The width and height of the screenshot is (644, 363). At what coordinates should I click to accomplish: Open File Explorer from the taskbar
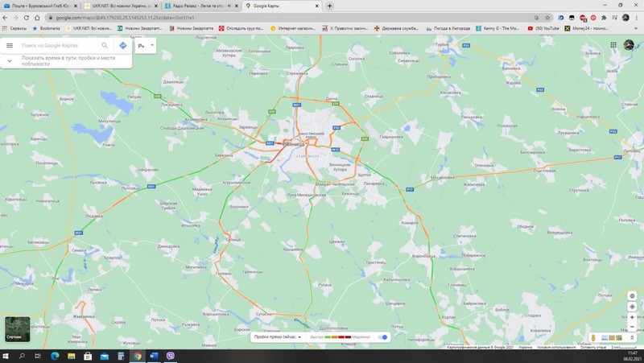click(71, 356)
